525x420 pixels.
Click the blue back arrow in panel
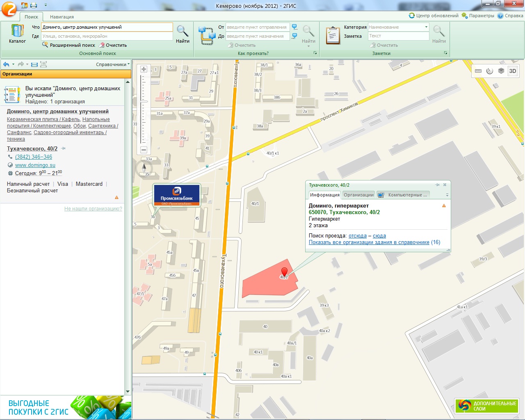(6, 64)
